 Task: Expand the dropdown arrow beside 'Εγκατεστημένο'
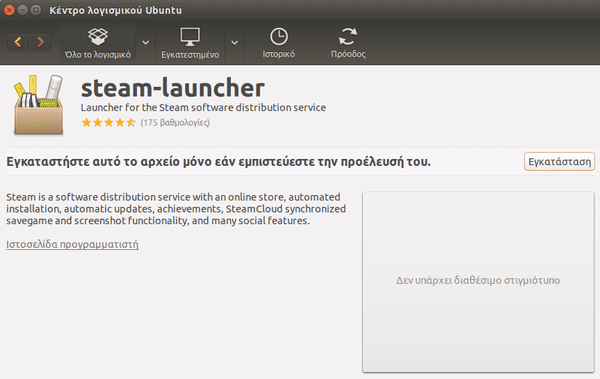click(x=235, y=42)
